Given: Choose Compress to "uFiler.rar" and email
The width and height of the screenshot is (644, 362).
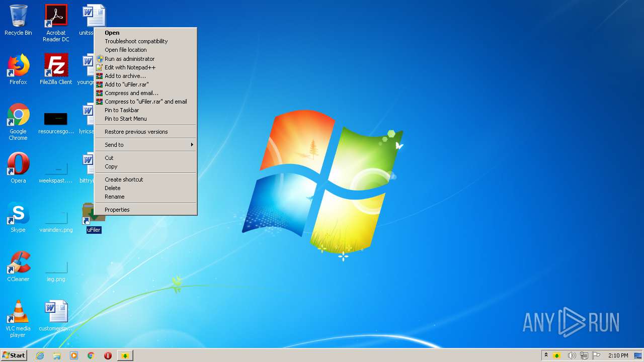Looking at the screenshot, I should click(x=146, y=102).
